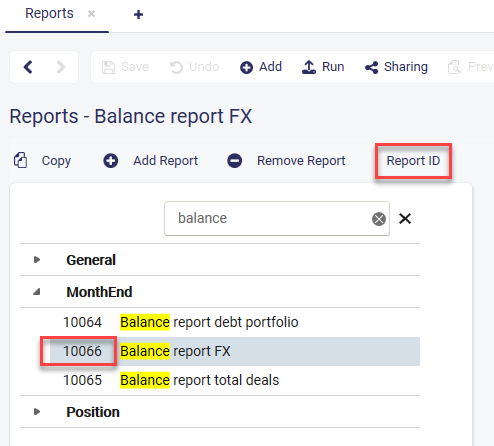The height and width of the screenshot is (446, 494).
Task: Click the Remove Report minus icon
Action: click(x=235, y=161)
